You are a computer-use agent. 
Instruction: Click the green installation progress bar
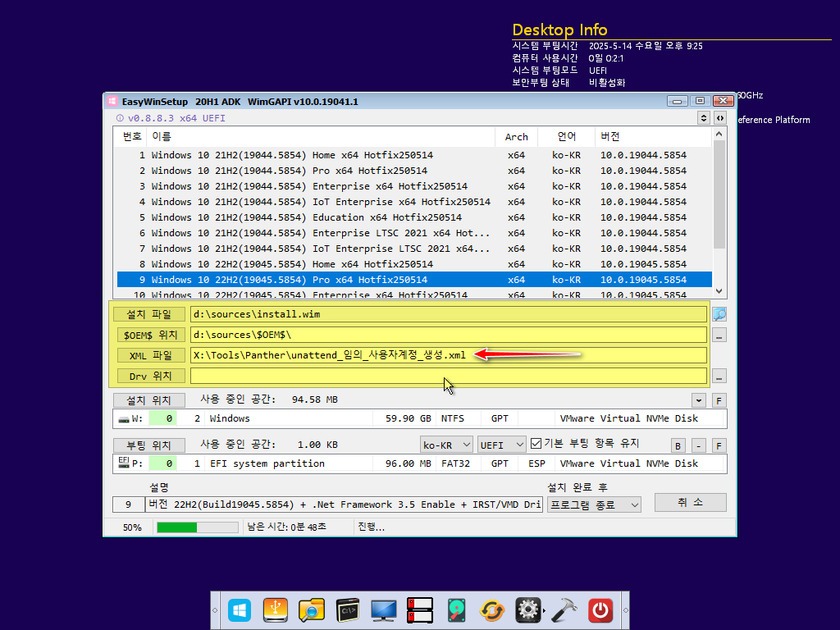coord(197,527)
